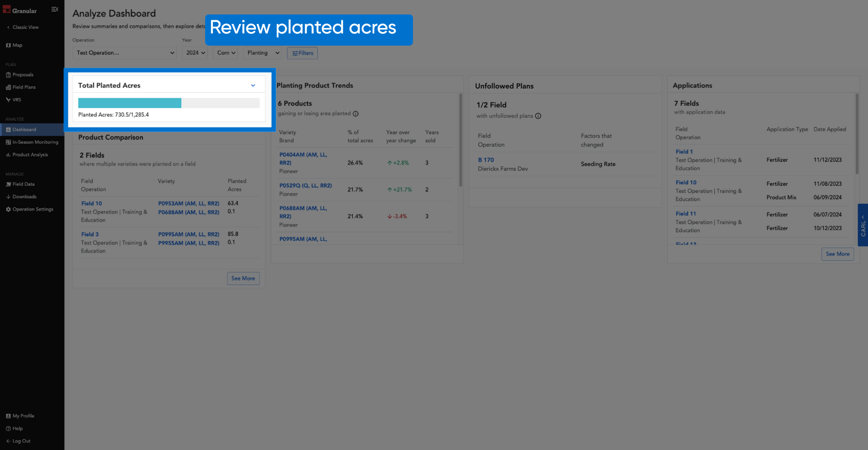Click the Product Analysis chart icon
The width and height of the screenshot is (868, 450).
pyautogui.click(x=8, y=155)
